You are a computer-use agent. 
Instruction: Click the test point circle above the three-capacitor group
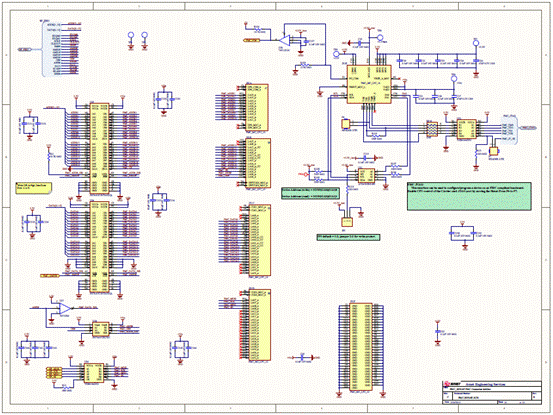click(x=454, y=78)
